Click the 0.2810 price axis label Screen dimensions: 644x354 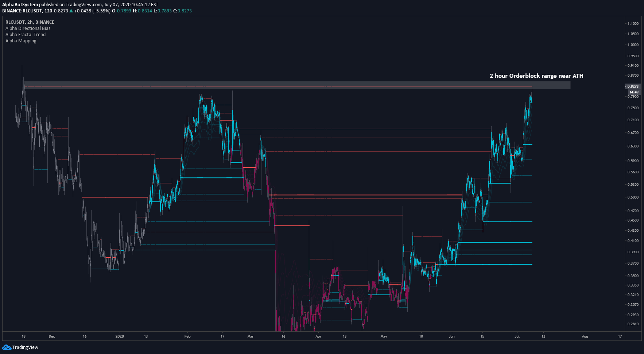coord(633,324)
